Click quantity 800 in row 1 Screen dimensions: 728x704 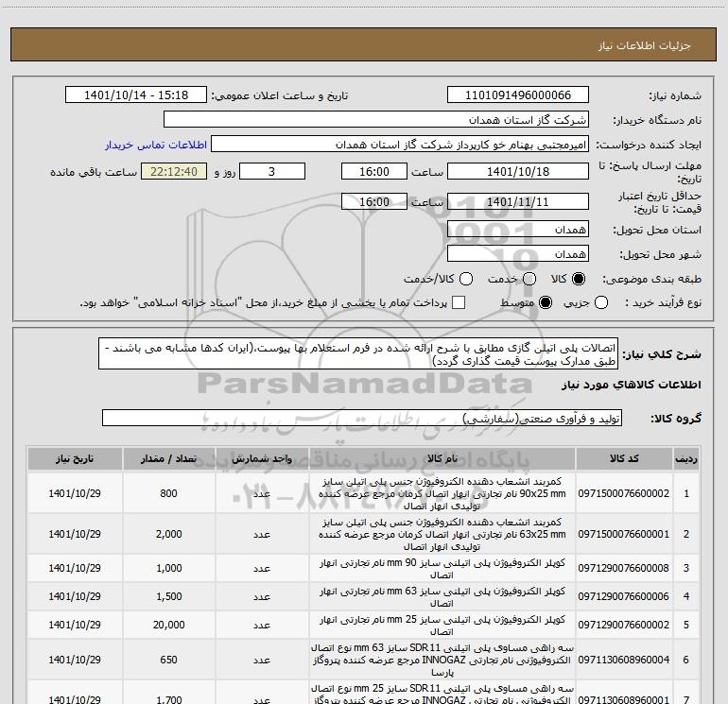(168, 493)
